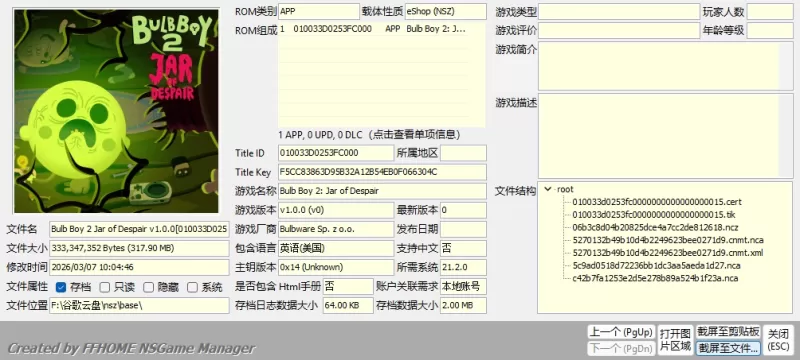Select the 5c9ad0518d72236bb1dc3aa5aeda1d27.nca entry
This screenshot has height=360, width=800.
(x=656, y=265)
